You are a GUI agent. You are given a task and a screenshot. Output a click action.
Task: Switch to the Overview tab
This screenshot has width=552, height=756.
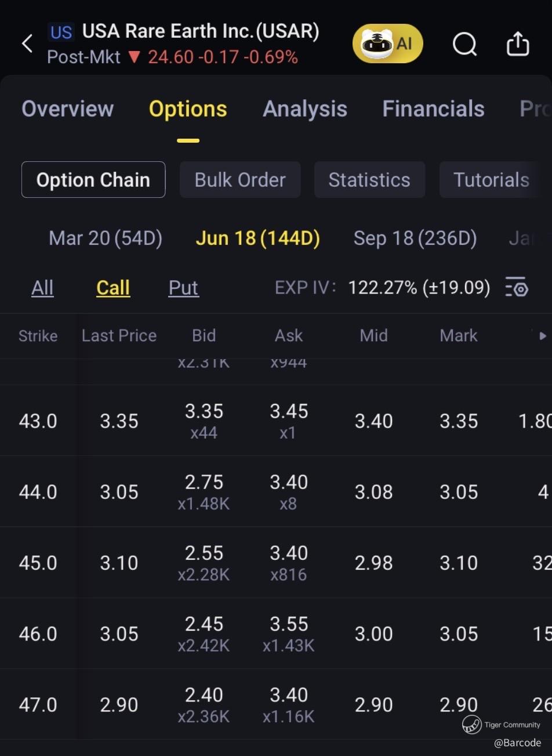68,109
